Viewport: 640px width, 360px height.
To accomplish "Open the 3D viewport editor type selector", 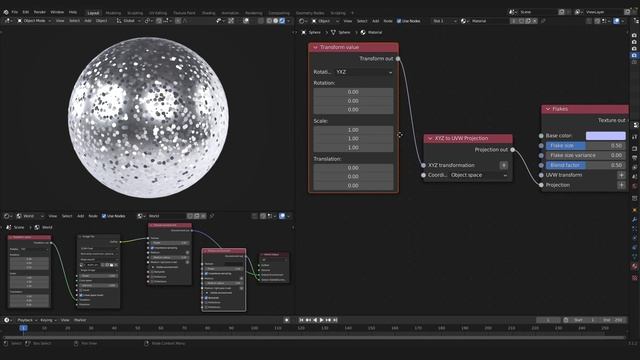I will coord(9,21).
